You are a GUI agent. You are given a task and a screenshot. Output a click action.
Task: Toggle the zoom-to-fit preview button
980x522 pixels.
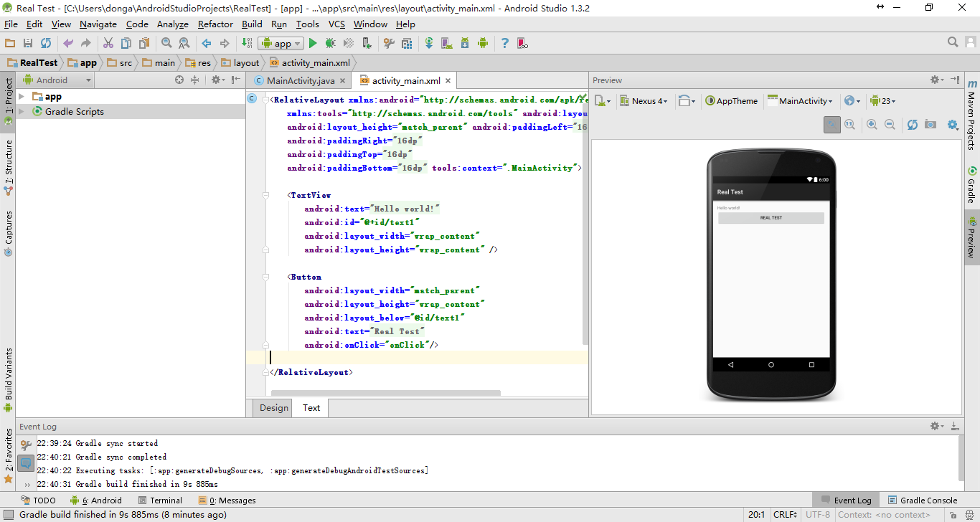pos(831,125)
